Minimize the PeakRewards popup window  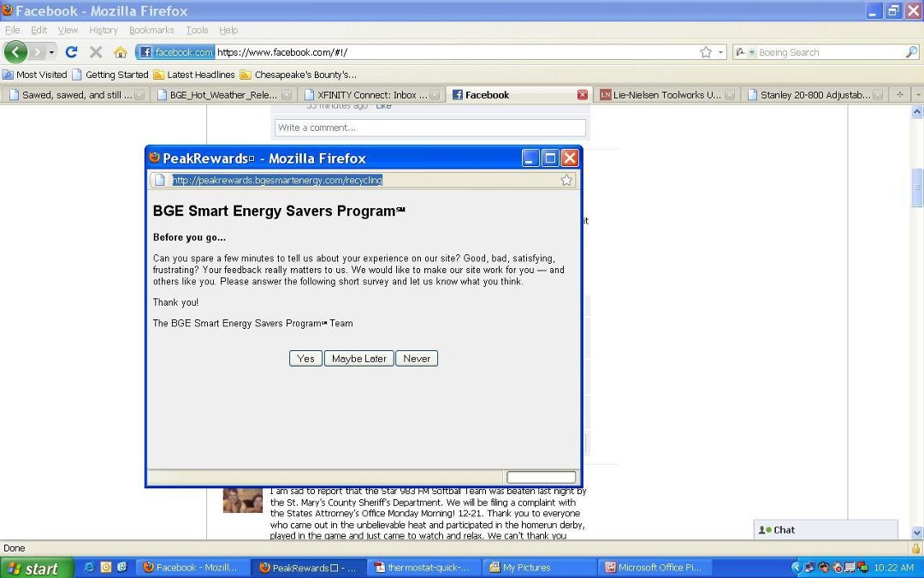[x=530, y=158]
